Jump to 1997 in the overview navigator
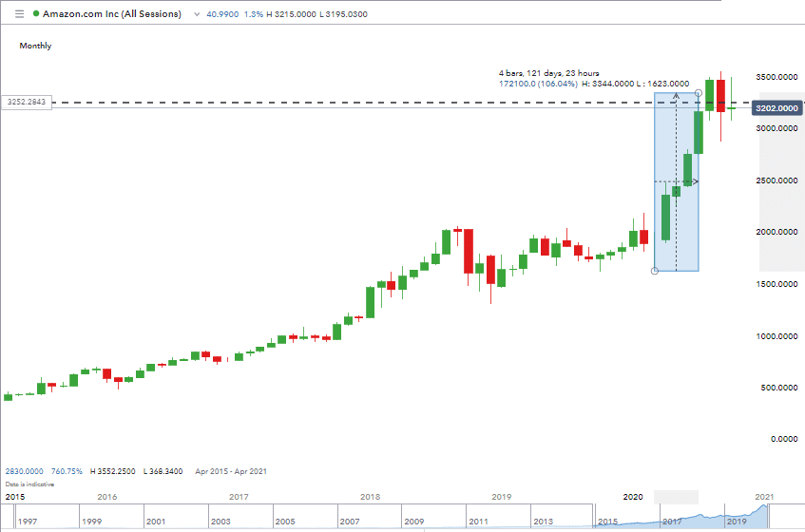 (x=28, y=522)
